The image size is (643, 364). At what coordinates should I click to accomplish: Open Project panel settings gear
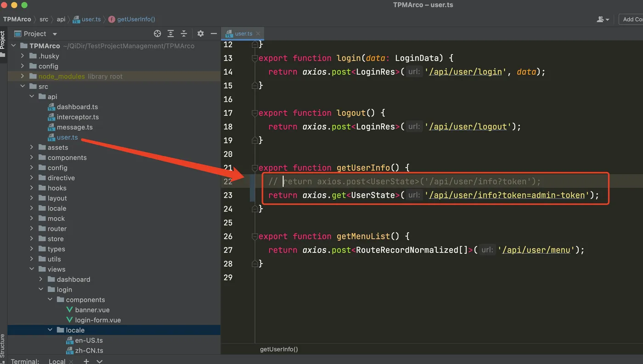click(200, 34)
